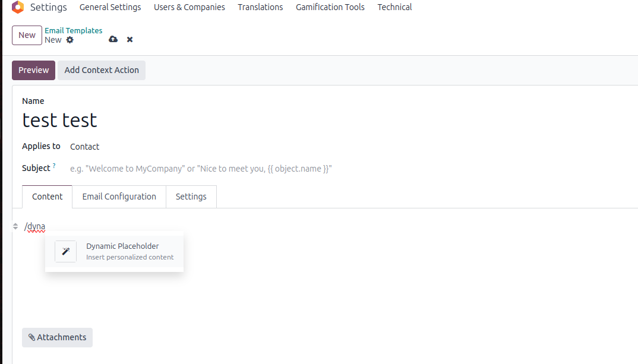Click the Attachments button
The image size is (638, 364).
pyautogui.click(x=58, y=337)
